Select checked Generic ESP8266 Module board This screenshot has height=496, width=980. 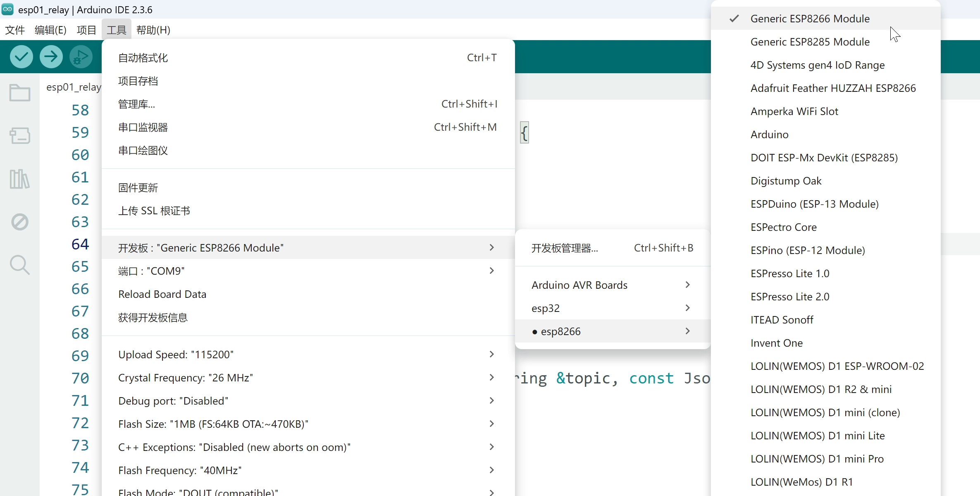826,19
